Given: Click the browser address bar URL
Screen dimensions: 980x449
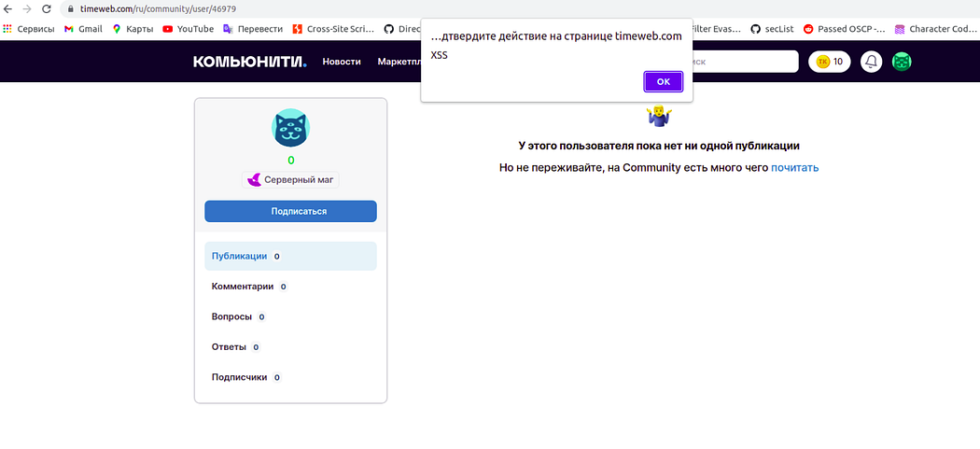Looking at the screenshot, I should (x=158, y=9).
